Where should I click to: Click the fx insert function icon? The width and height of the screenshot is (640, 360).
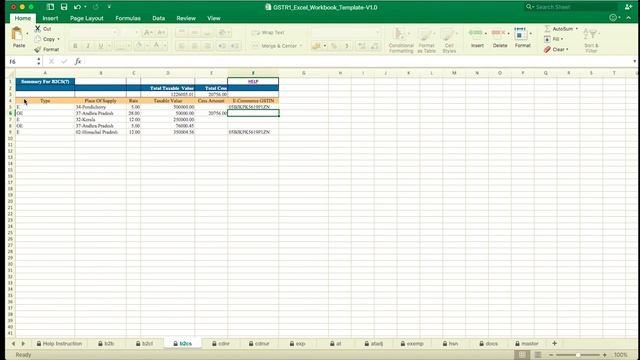pos(78,62)
